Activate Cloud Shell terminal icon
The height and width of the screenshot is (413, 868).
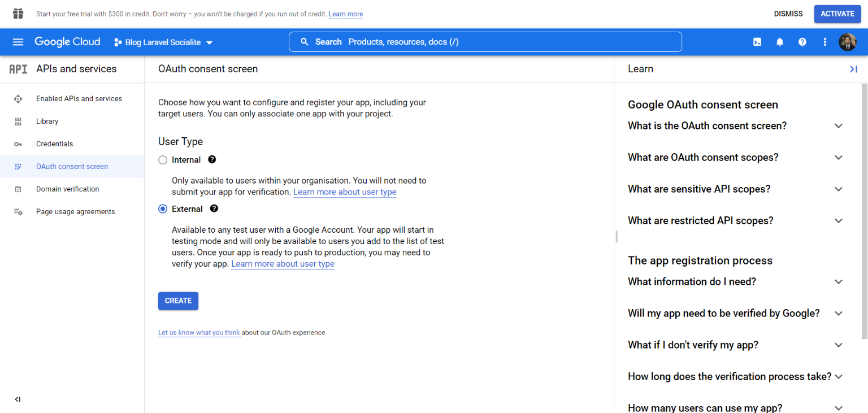tap(757, 42)
